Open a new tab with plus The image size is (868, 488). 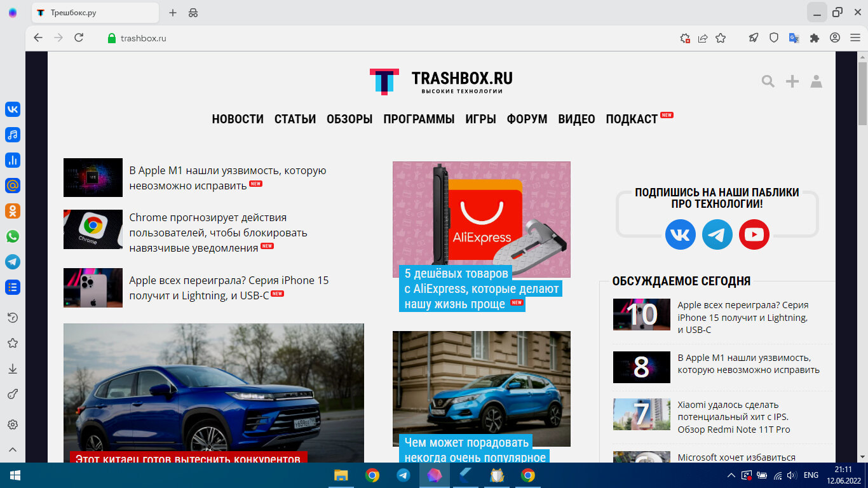173,13
